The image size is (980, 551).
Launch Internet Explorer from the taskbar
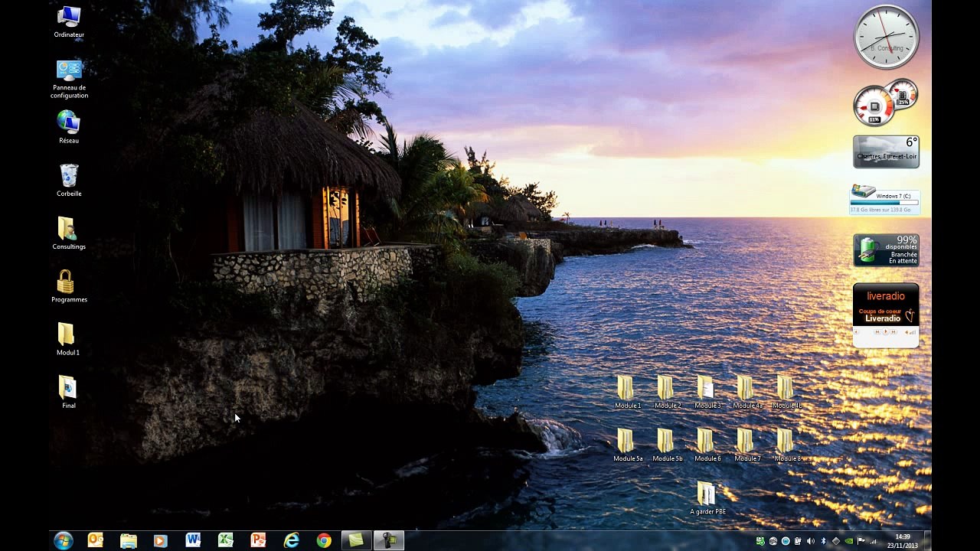pos(291,540)
